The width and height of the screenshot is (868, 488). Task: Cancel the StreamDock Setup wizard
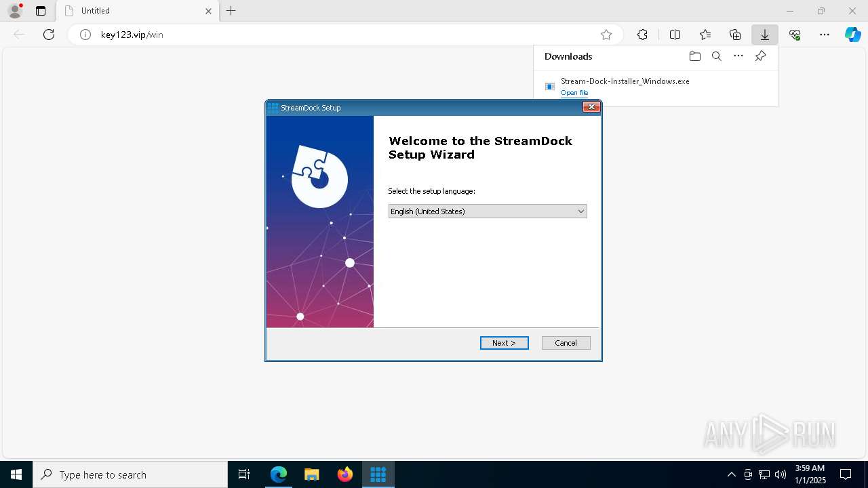566,343
